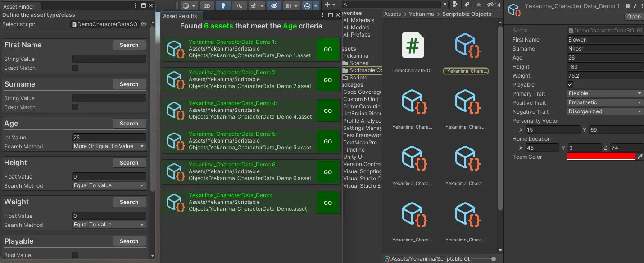Open Asset Finder window options menu
Image resolution: width=644 pixels, height=263 pixels.
[136, 6]
